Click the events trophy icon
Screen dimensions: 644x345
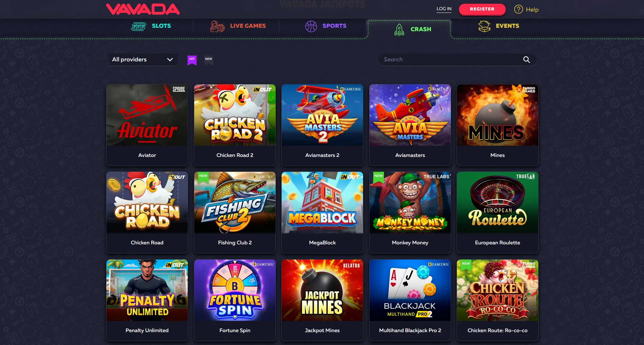(x=484, y=26)
